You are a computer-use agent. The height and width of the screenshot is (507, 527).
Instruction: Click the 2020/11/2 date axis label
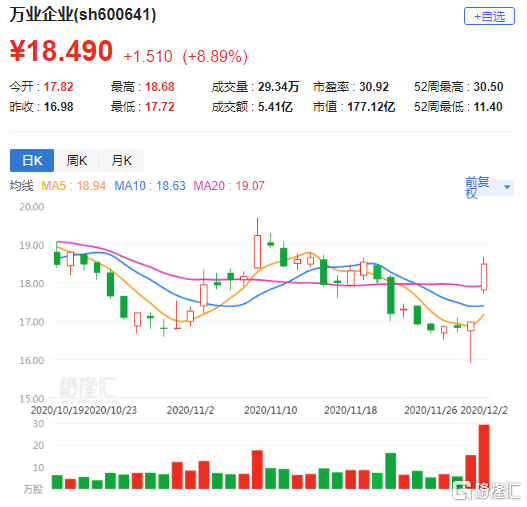tap(190, 410)
